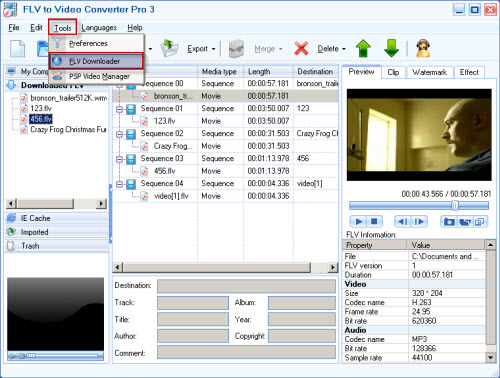Click the Destination input field

[246, 286]
